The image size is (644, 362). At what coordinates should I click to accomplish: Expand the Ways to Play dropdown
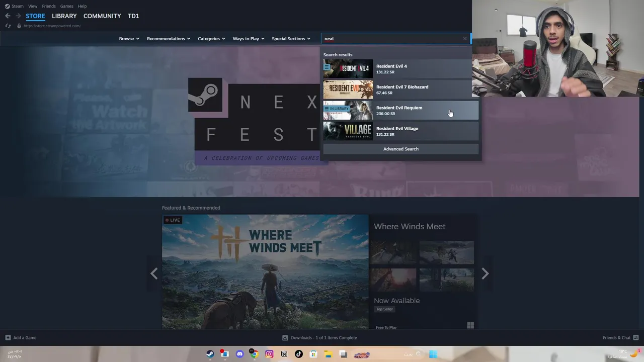coord(249,39)
